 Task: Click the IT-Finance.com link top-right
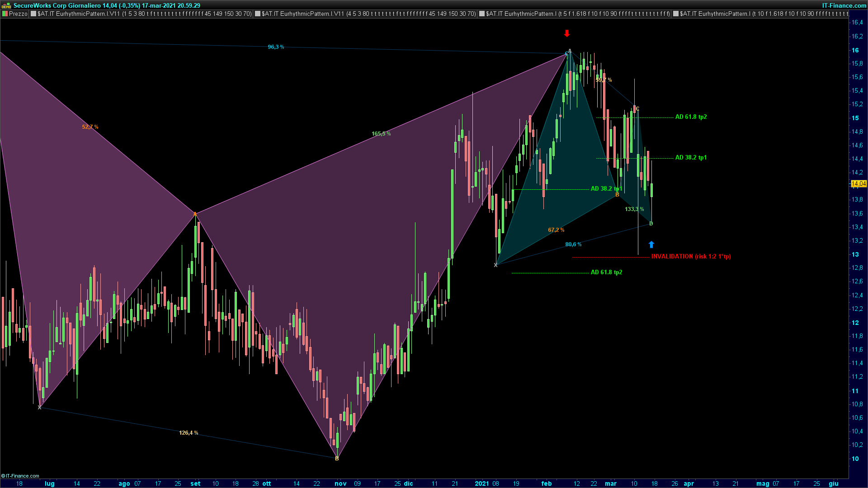point(844,5)
